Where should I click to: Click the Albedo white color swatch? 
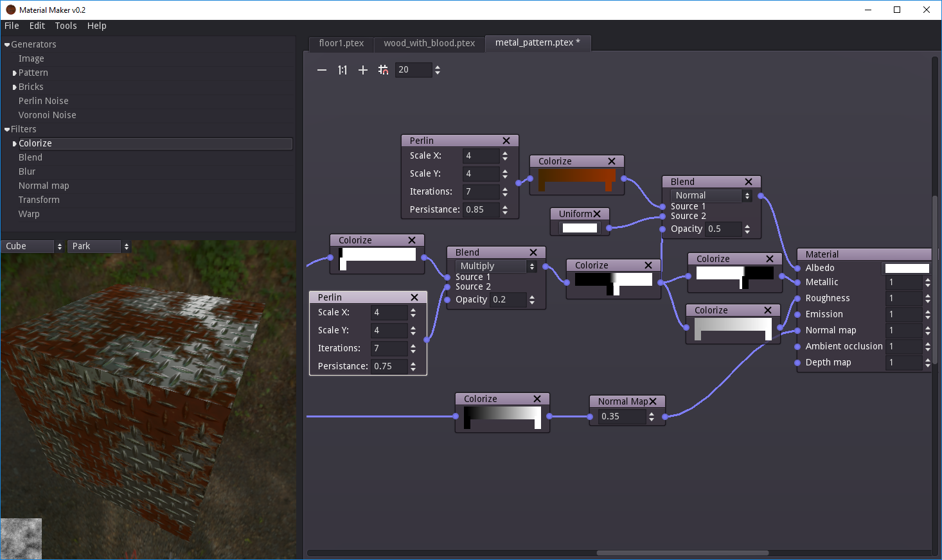[907, 268]
